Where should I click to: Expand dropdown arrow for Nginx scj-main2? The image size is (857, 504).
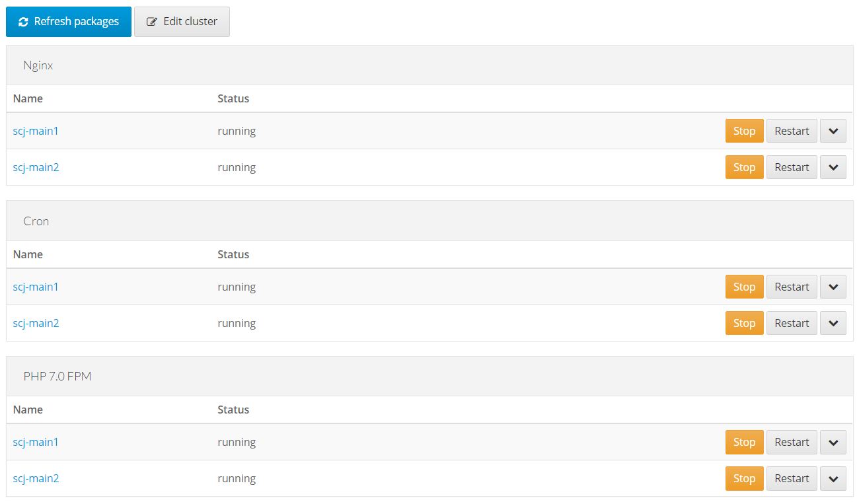833,167
